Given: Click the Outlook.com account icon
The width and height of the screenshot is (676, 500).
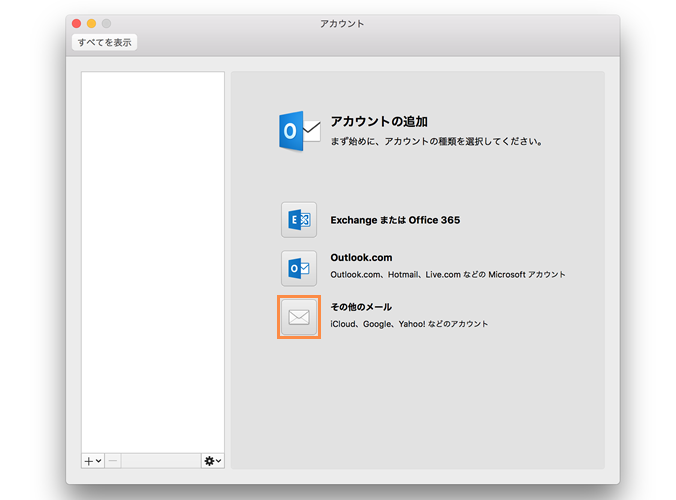Looking at the screenshot, I should (x=299, y=268).
